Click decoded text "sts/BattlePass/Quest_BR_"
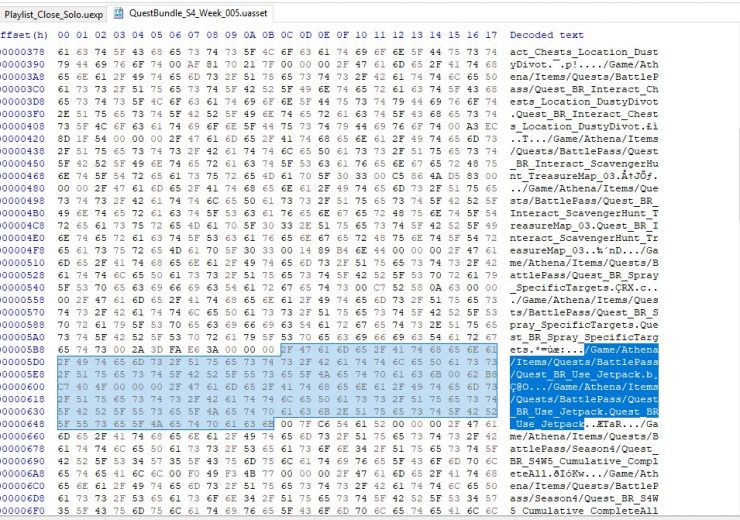 [584, 201]
